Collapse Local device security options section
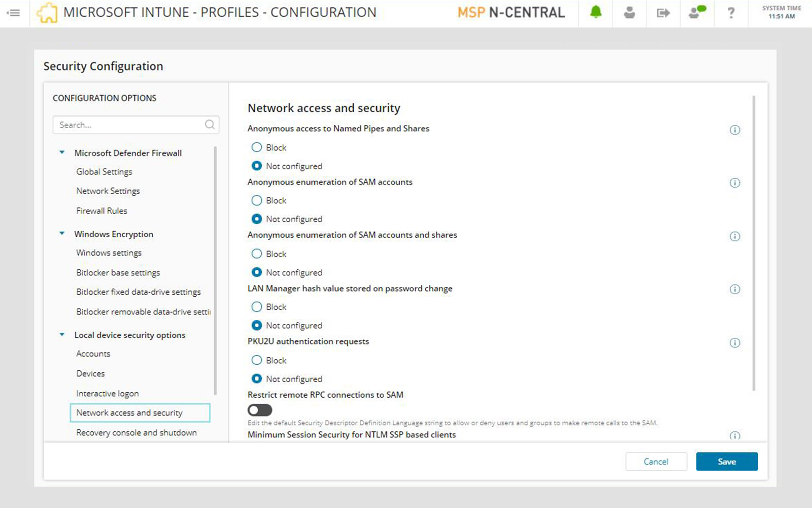 coord(62,335)
